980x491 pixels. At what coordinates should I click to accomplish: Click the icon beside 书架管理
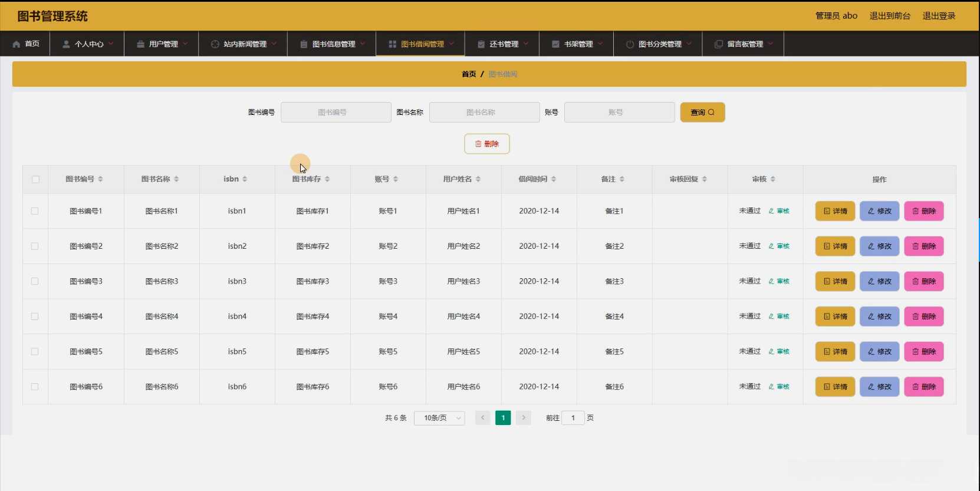(555, 44)
